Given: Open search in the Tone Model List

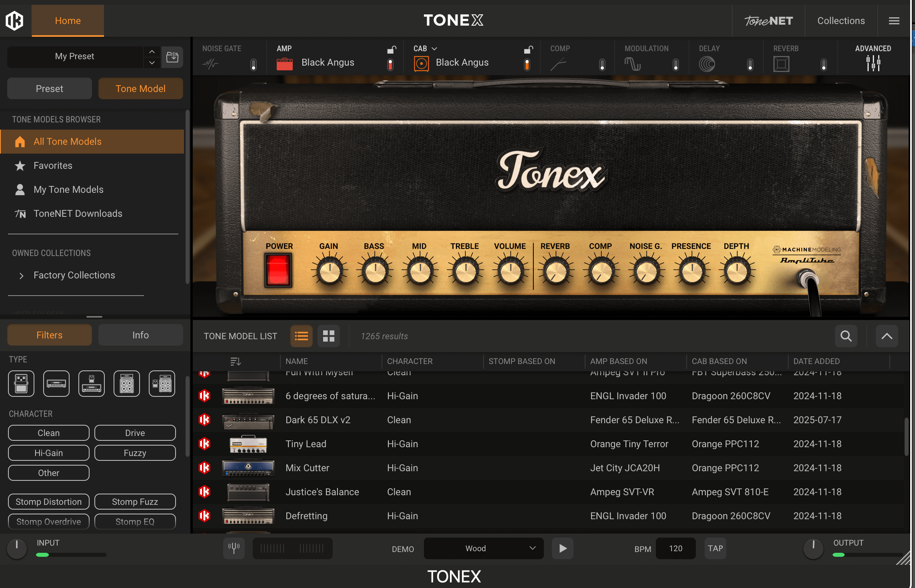Looking at the screenshot, I should 846,336.
